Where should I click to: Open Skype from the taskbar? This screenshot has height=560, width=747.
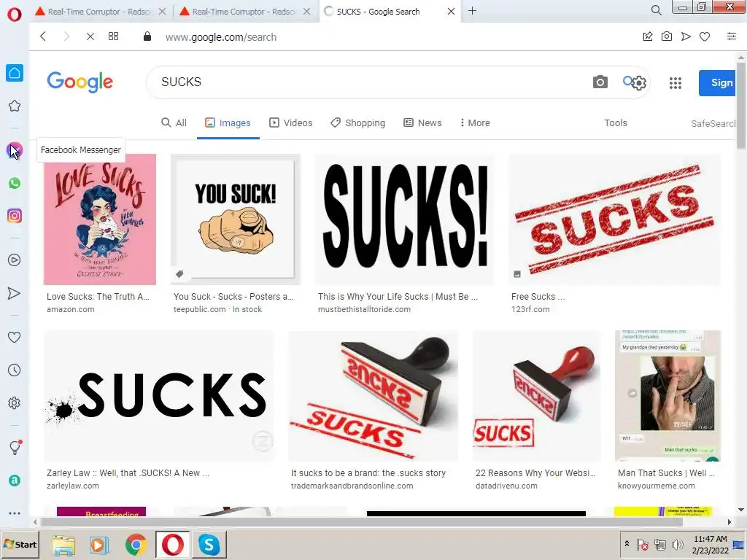pyautogui.click(x=209, y=544)
